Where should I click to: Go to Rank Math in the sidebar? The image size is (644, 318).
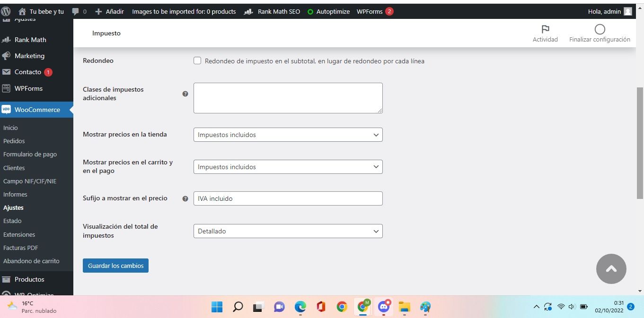click(30, 40)
